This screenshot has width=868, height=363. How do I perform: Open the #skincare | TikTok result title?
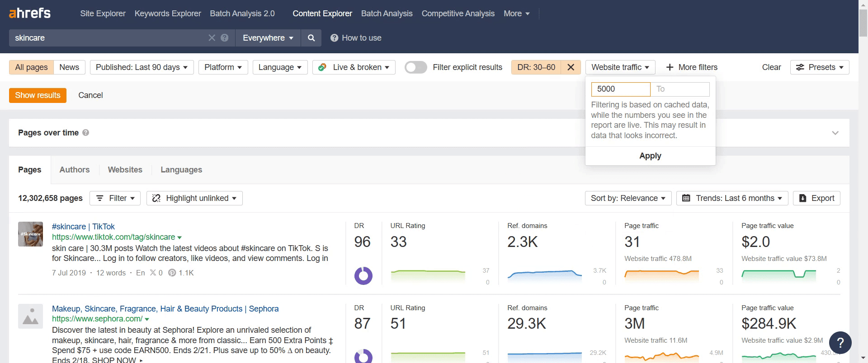(x=83, y=227)
